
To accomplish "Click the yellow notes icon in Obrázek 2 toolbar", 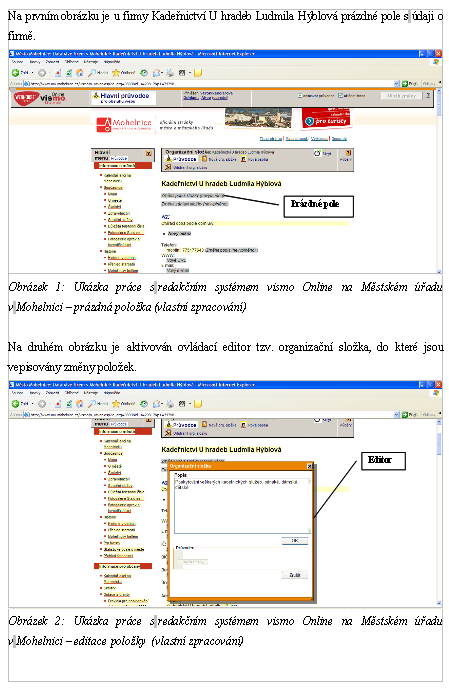I will click(198, 404).
